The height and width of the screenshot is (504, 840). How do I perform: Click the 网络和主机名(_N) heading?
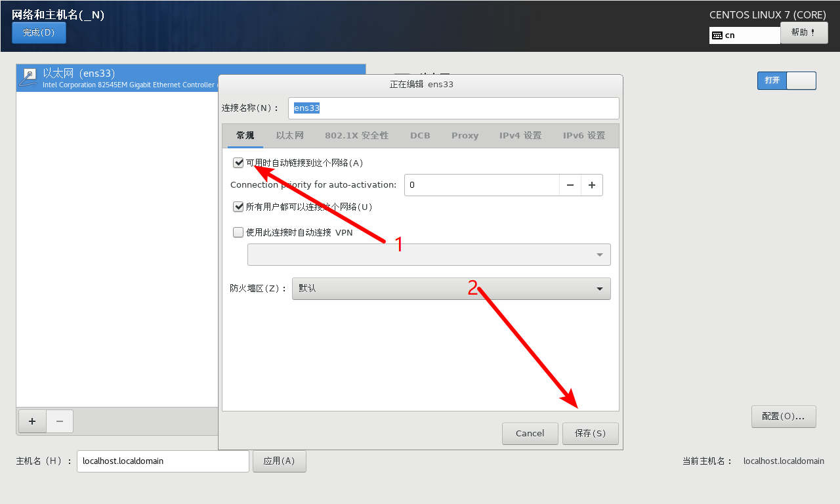[58, 15]
